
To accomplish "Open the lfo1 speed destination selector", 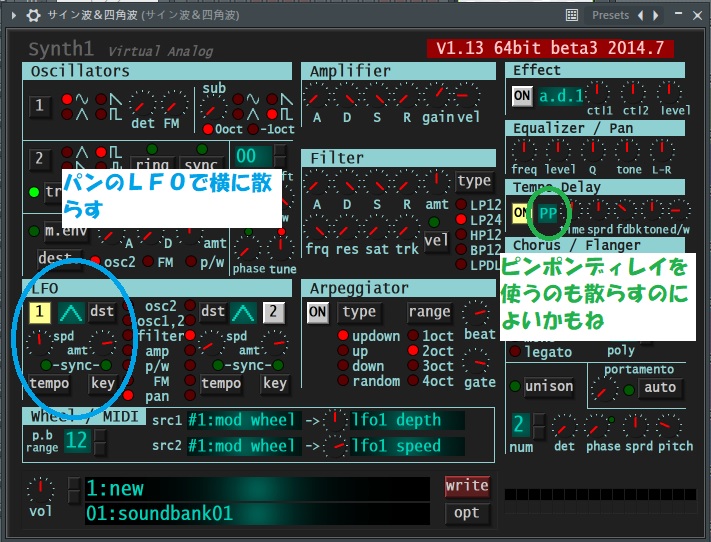I will tap(408, 446).
